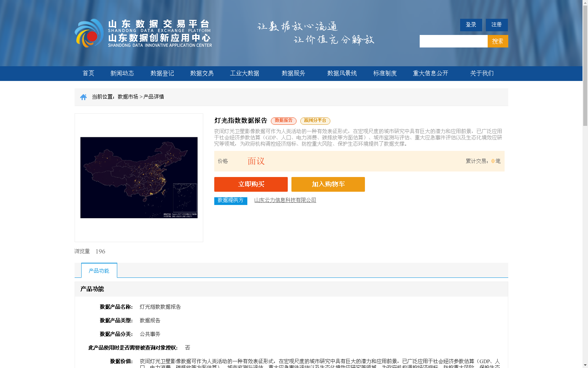Click the 数据产品名称 value 灯光指数数据报告
588x368 pixels.
[x=160, y=307]
